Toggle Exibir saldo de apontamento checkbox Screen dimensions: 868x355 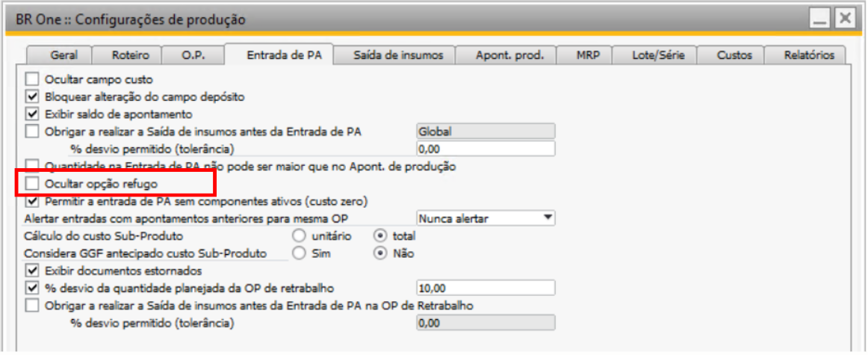point(31,114)
